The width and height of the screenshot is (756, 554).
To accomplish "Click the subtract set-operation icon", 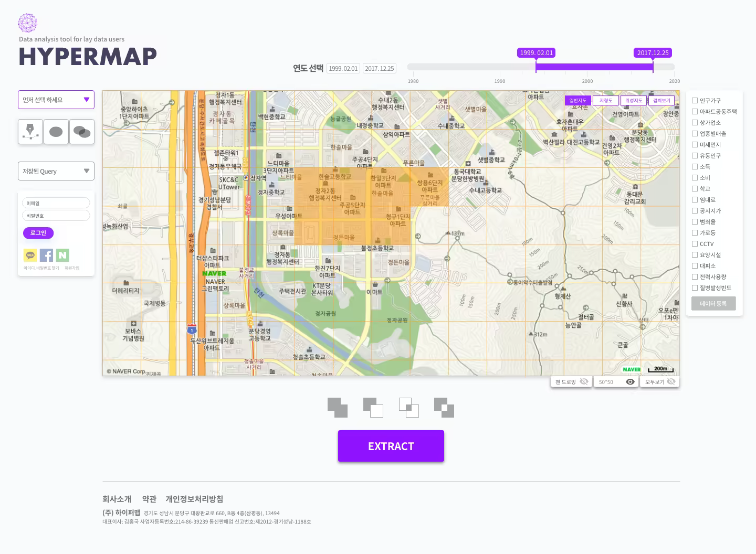I will point(373,408).
